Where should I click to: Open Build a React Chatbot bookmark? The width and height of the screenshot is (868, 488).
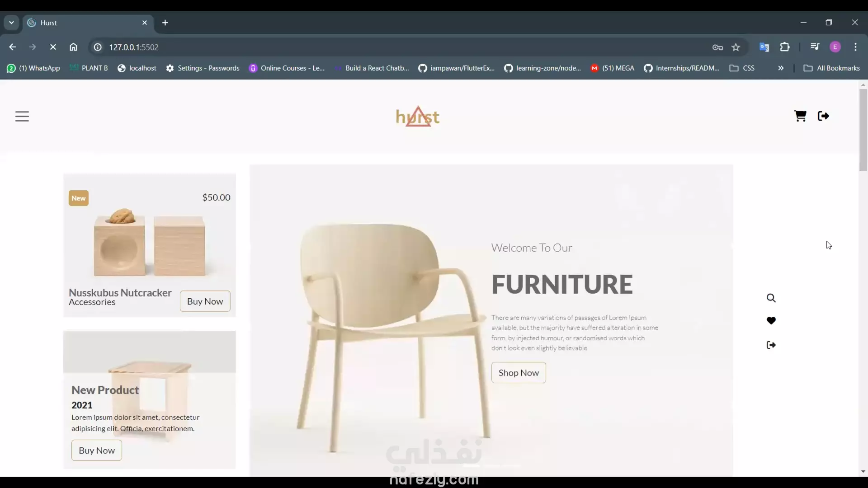point(372,68)
